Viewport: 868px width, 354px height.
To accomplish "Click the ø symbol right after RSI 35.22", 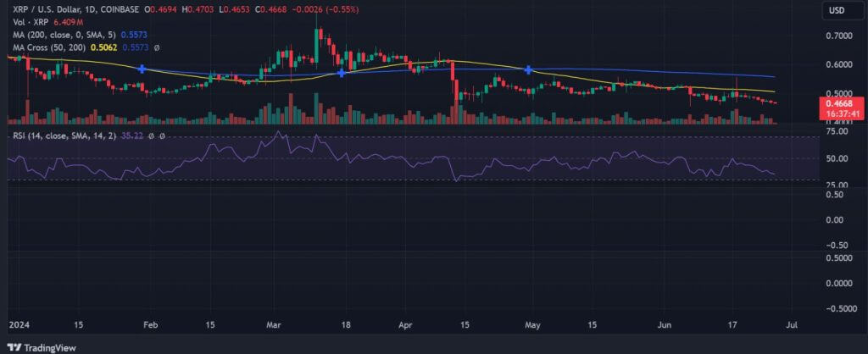I will click(153, 136).
